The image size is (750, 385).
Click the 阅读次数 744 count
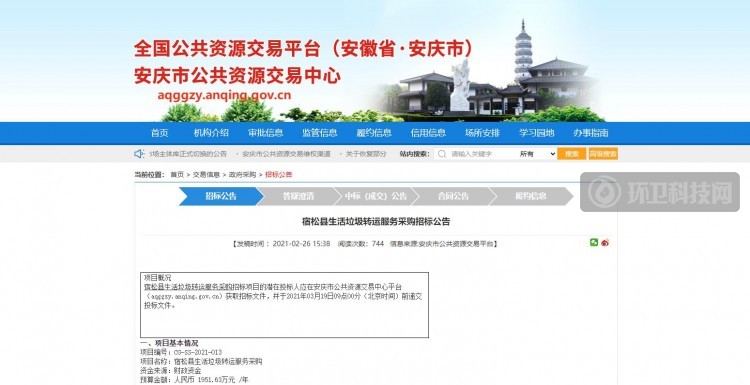pos(361,243)
